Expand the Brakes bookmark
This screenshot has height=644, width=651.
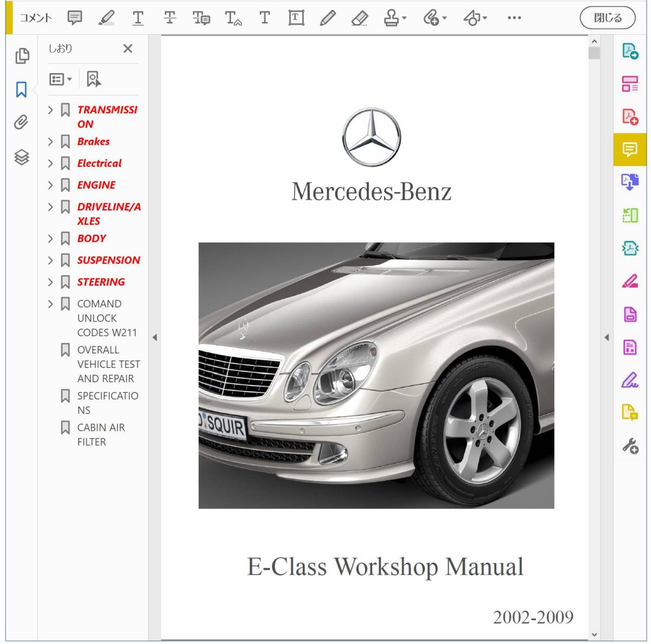tap(50, 141)
